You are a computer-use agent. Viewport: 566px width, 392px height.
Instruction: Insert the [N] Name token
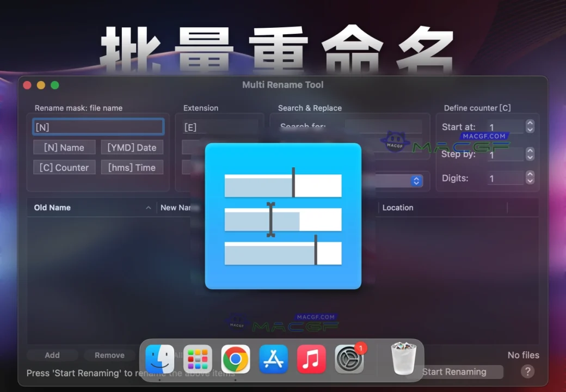[x=64, y=147]
